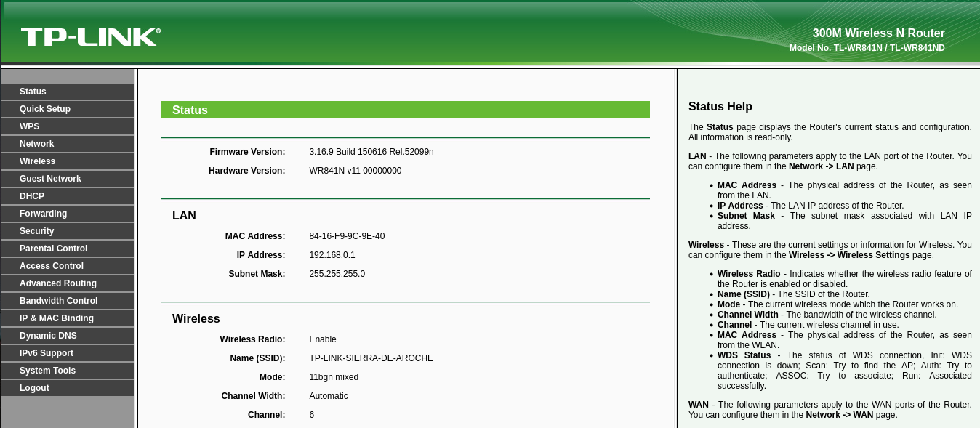Click the green Status section header
Image resolution: width=980 pixels, height=428 pixels.
406,110
